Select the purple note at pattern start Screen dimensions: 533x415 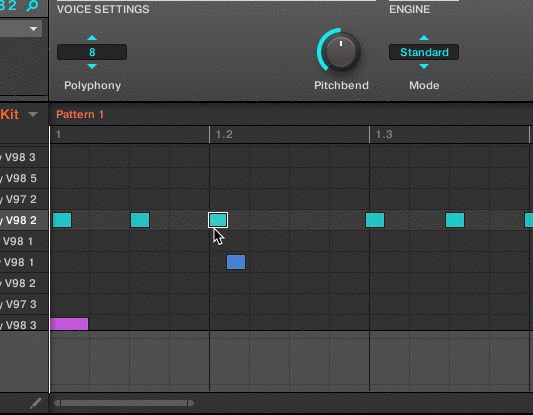[69, 324]
